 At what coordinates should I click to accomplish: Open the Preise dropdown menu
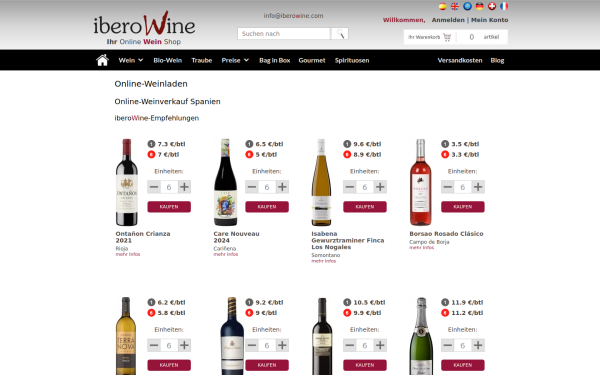235,60
